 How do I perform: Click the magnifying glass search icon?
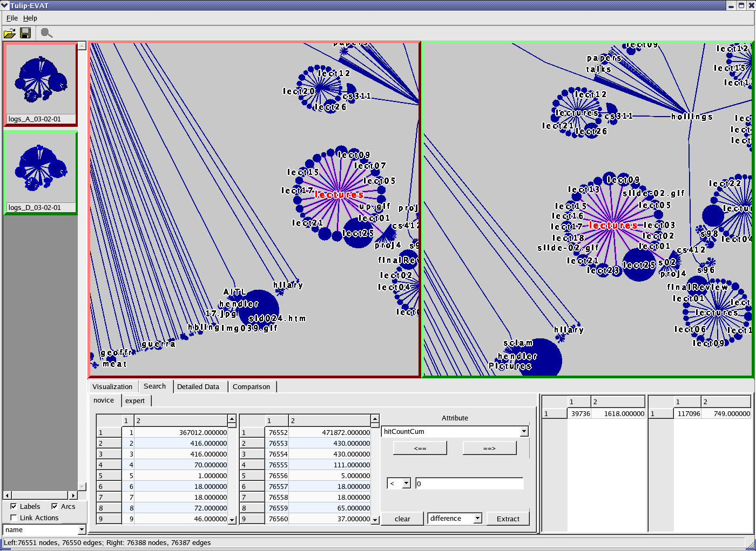[46, 33]
